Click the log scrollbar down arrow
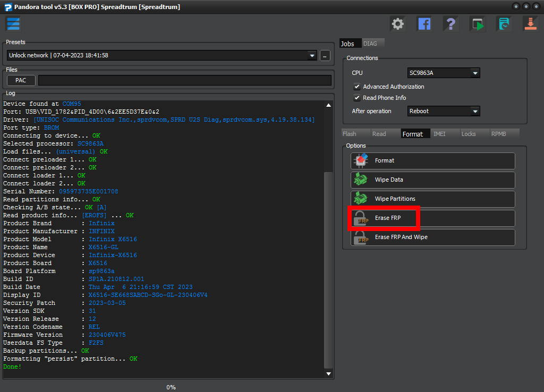The width and height of the screenshot is (544, 392). tap(328, 373)
